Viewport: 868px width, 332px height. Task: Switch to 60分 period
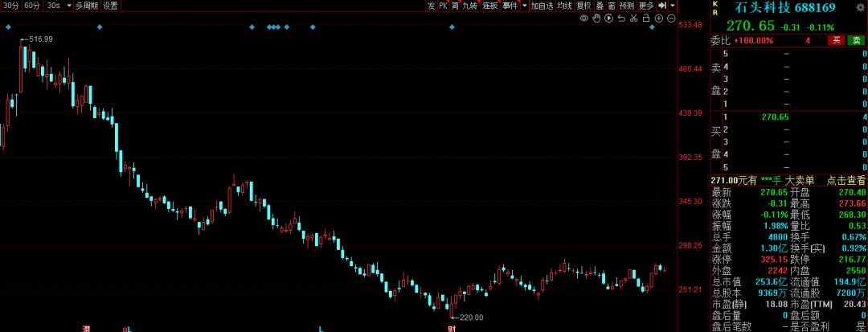(32, 6)
